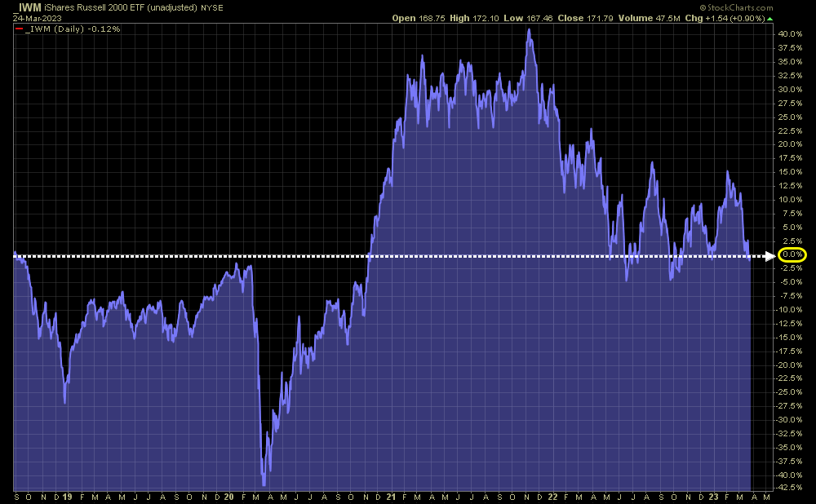This screenshot has height=504, width=816.
Task: Click the 27.5% y-axis label
Action: 790,103
